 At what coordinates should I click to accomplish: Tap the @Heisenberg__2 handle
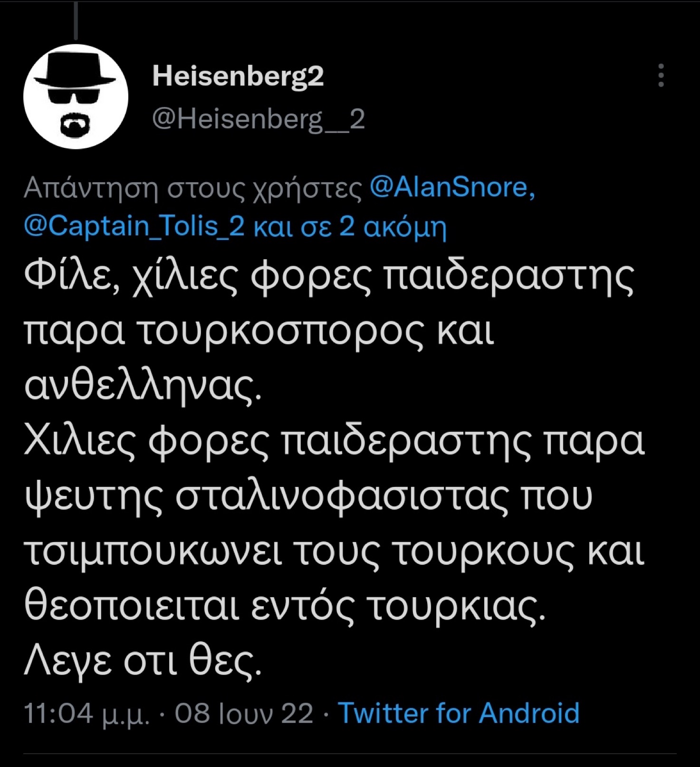(x=259, y=119)
